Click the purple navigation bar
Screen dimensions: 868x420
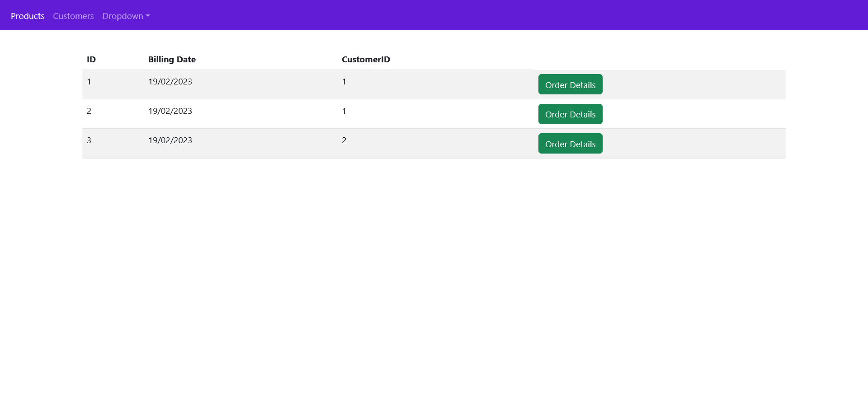pos(434,15)
